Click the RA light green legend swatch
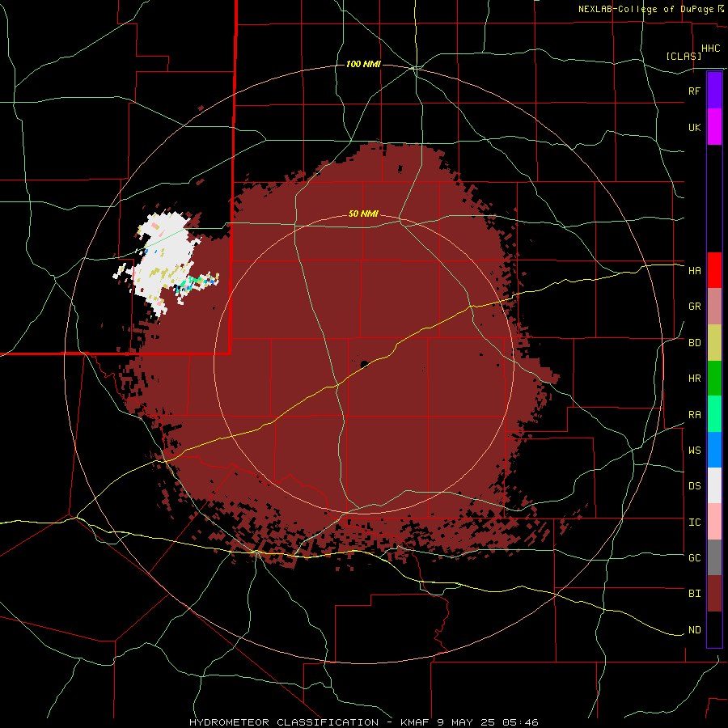 coord(714,414)
